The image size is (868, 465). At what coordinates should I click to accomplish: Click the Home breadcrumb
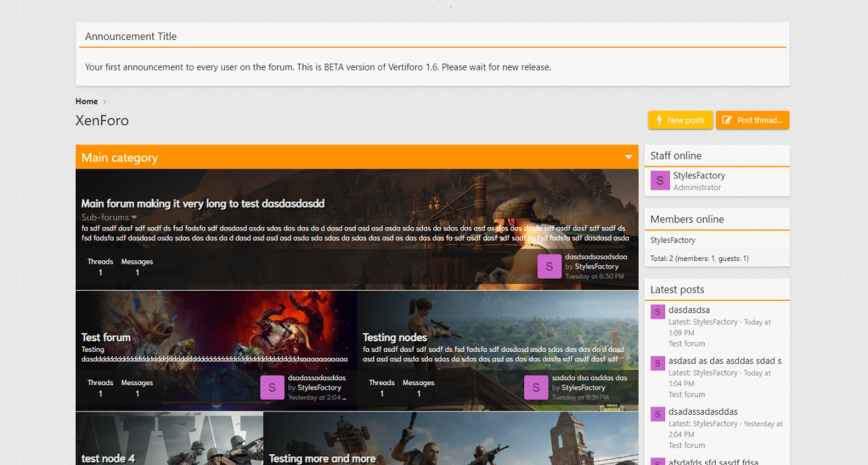(87, 102)
